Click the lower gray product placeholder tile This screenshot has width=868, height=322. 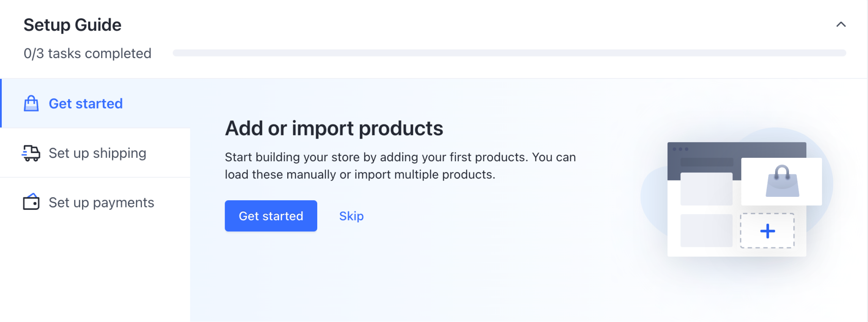tap(706, 231)
